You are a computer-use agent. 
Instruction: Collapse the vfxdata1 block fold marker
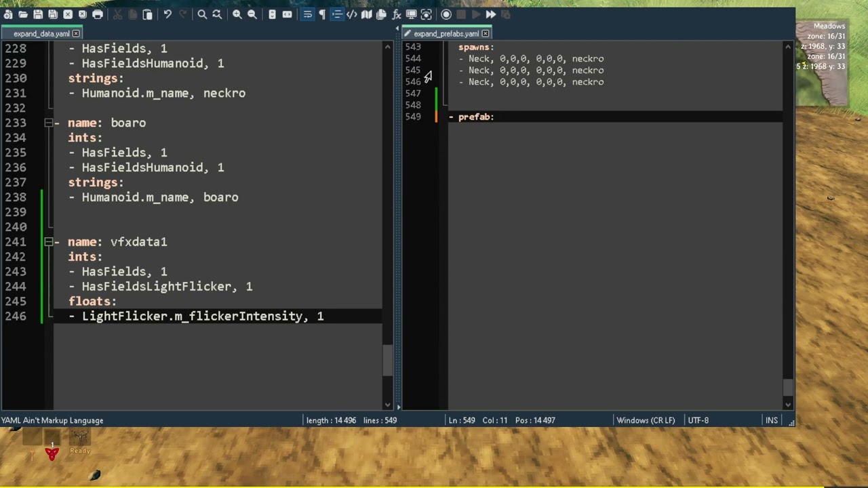click(48, 242)
